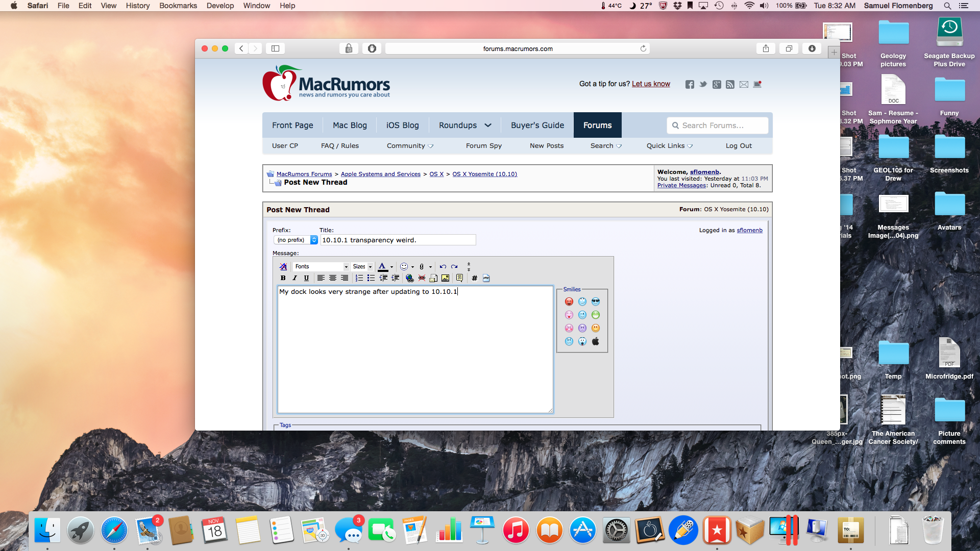Open the smilies dropdown arrow
Viewport: 980px width, 551px height.
412,267
